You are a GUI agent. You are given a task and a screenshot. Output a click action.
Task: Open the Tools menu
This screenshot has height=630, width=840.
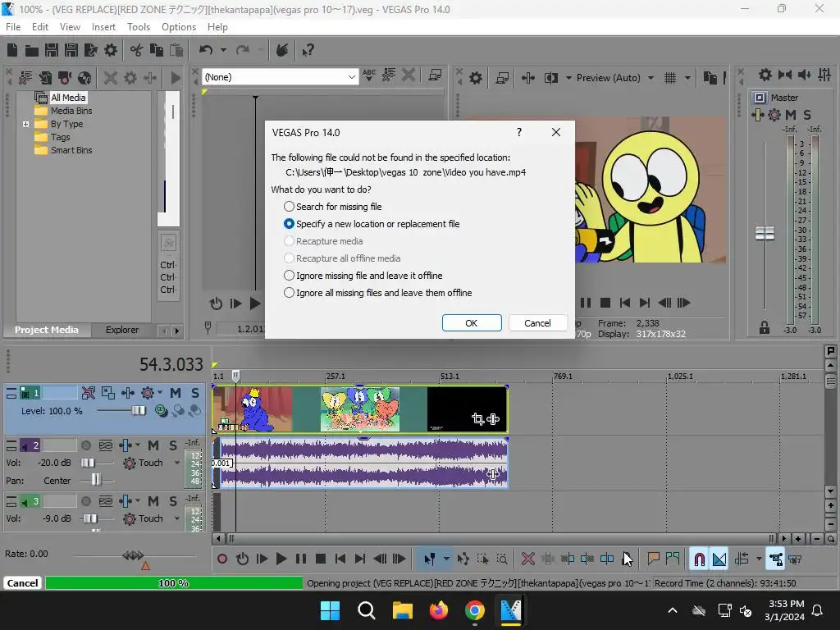pos(139,27)
